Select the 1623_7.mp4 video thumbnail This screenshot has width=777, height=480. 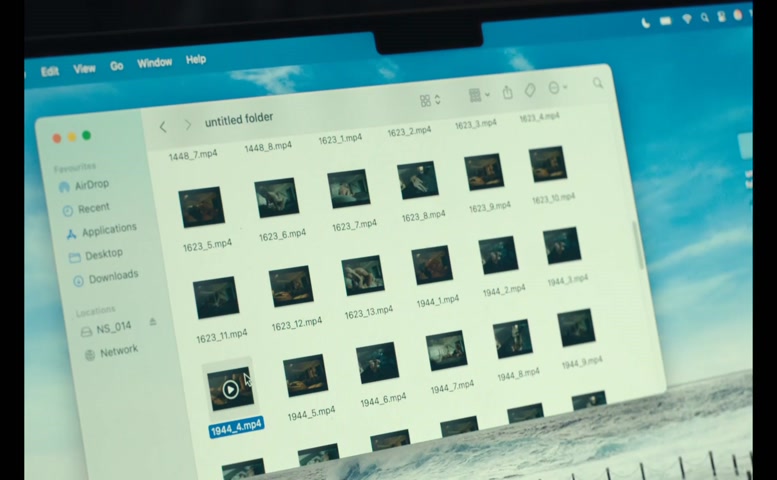click(348, 189)
